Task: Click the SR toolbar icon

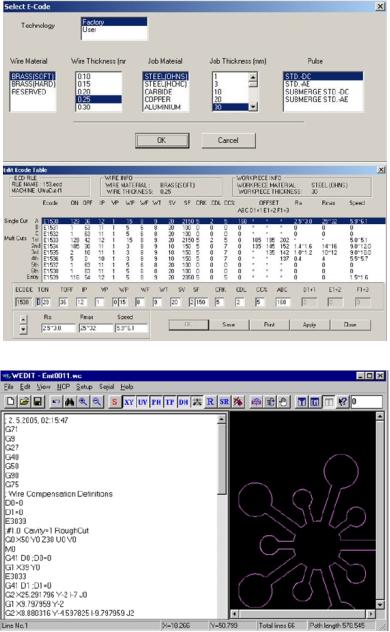Action: point(224,401)
